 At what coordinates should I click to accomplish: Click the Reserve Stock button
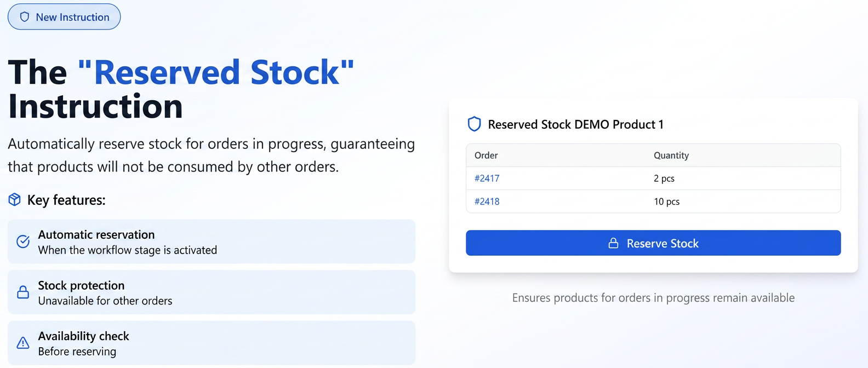pyautogui.click(x=653, y=243)
